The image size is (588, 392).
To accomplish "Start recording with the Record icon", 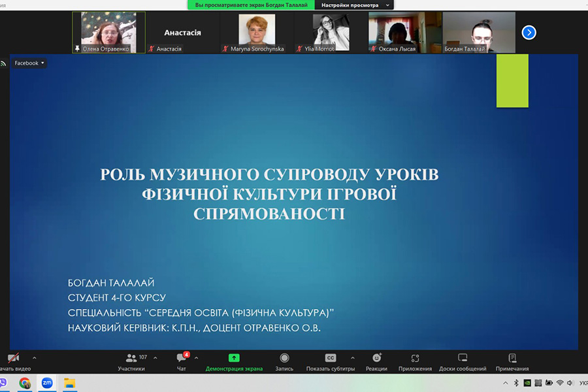I will [284, 358].
